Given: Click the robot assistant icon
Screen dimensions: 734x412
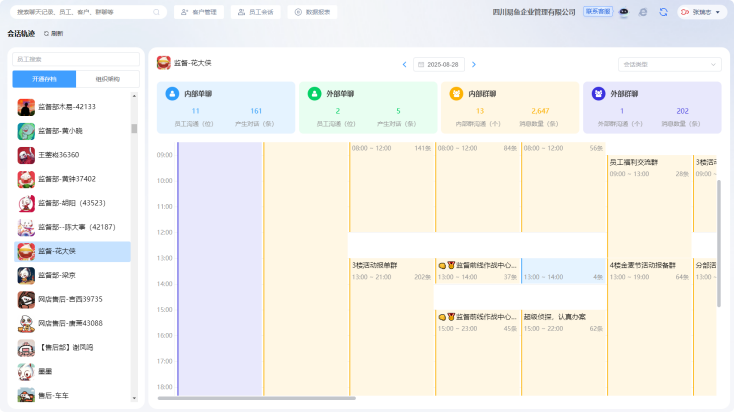Looking at the screenshot, I should point(623,12).
